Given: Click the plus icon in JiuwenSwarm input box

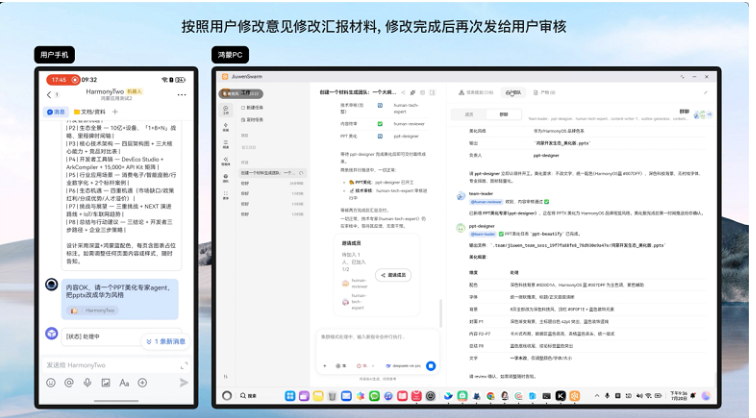Looking at the screenshot, I should click(324, 366).
